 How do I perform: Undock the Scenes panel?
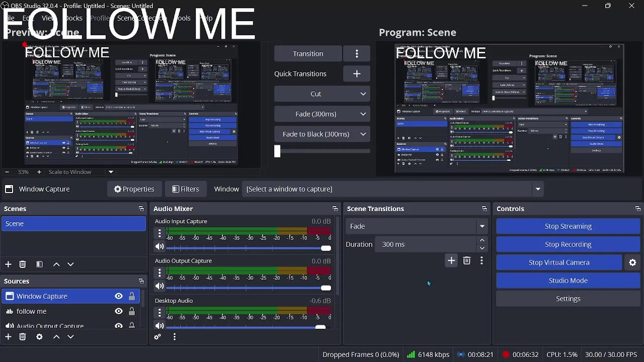(141, 209)
